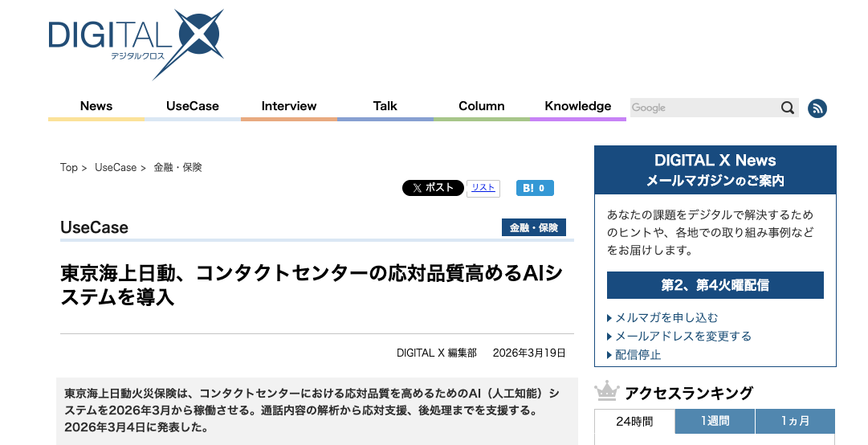Click the リスト button
The width and height of the screenshot is (868, 445).
(x=483, y=188)
